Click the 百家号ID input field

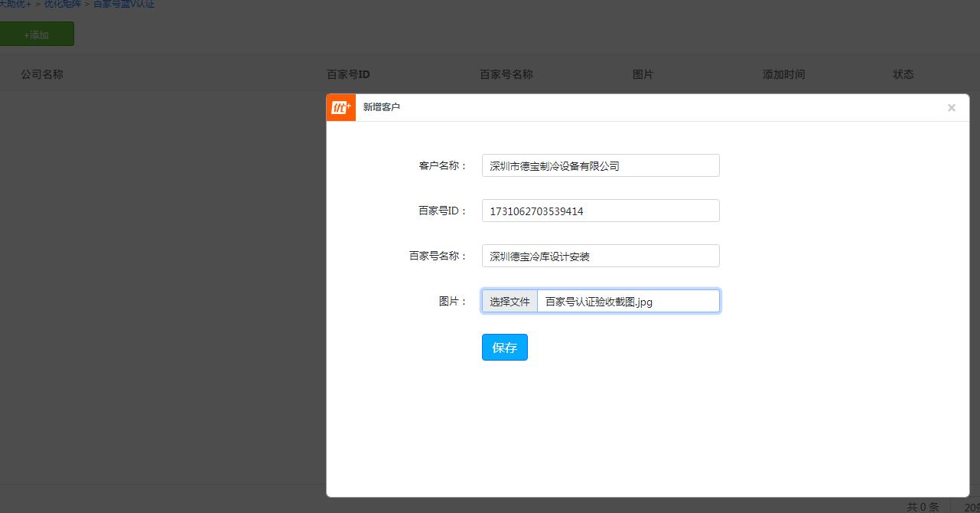tap(601, 211)
